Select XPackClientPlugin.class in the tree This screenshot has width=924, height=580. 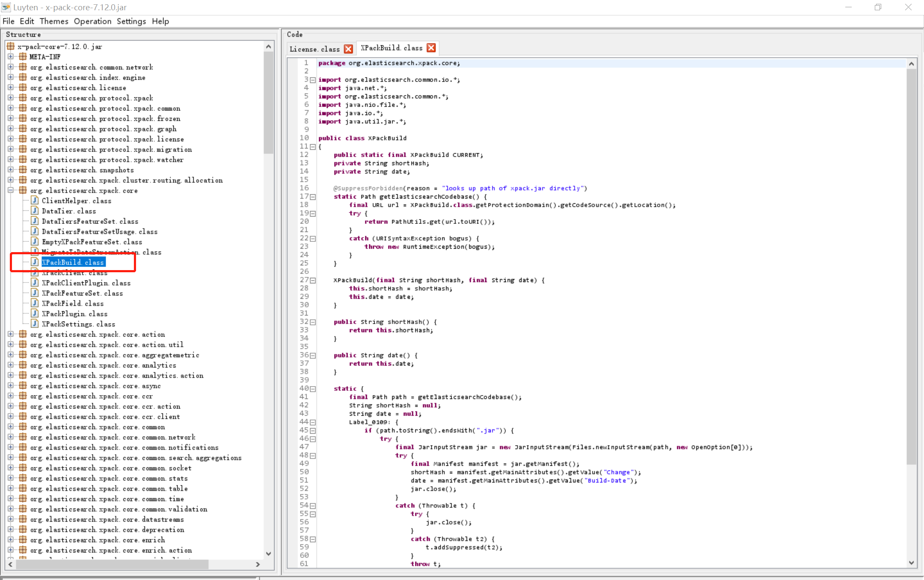tap(86, 283)
